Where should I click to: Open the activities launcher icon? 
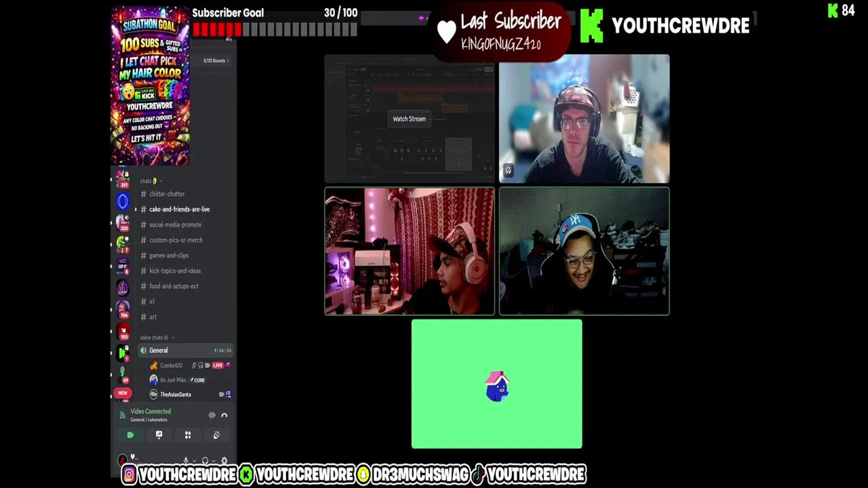(x=188, y=435)
